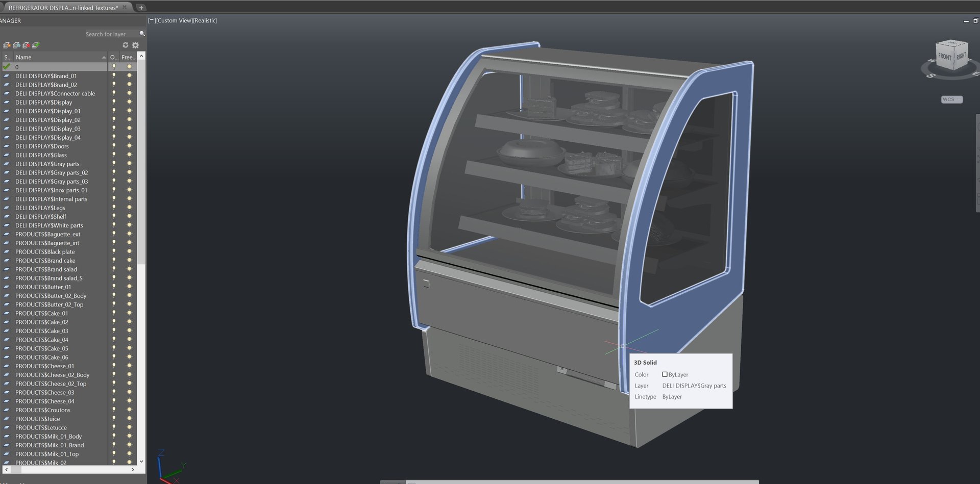Open a new drawing tab with plus
Image resolution: width=980 pixels, height=484 pixels.
tap(141, 8)
